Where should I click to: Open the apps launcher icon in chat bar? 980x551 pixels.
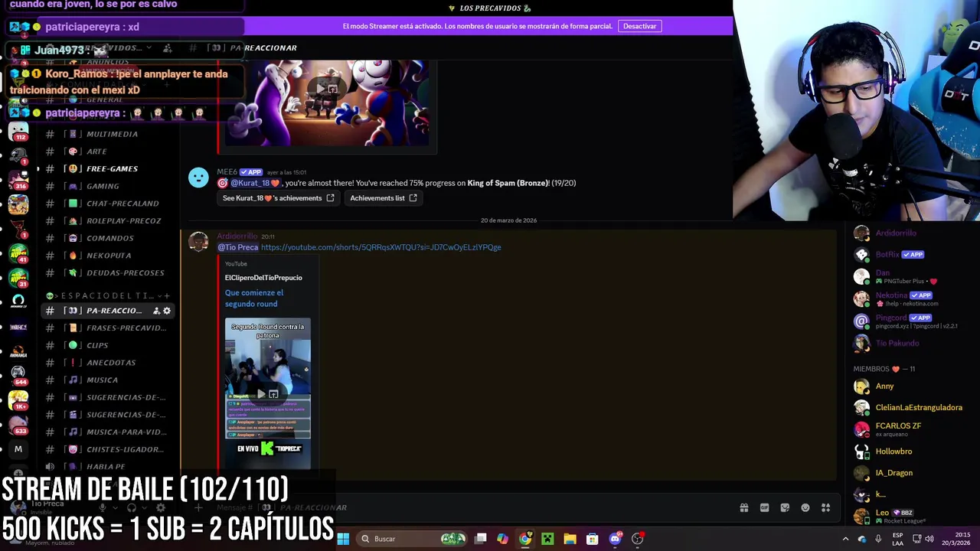coord(825,507)
